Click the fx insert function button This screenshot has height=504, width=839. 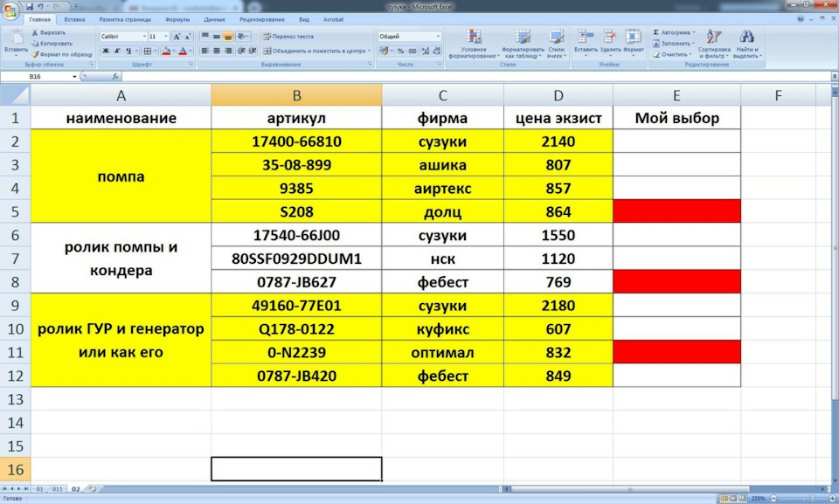point(115,77)
